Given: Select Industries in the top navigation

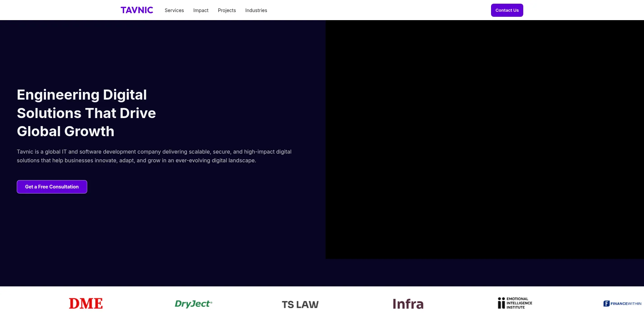Looking at the screenshot, I should tap(256, 10).
